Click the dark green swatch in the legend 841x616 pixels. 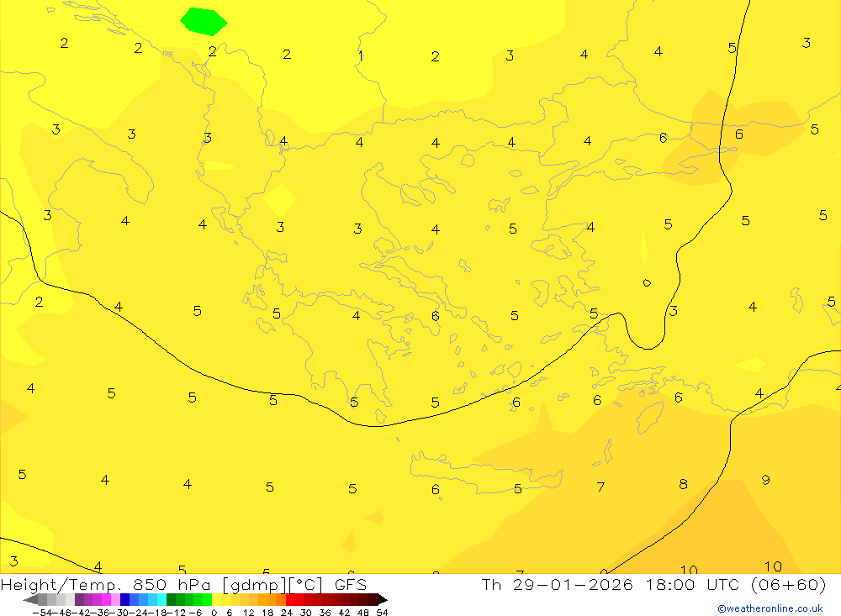coord(171,600)
